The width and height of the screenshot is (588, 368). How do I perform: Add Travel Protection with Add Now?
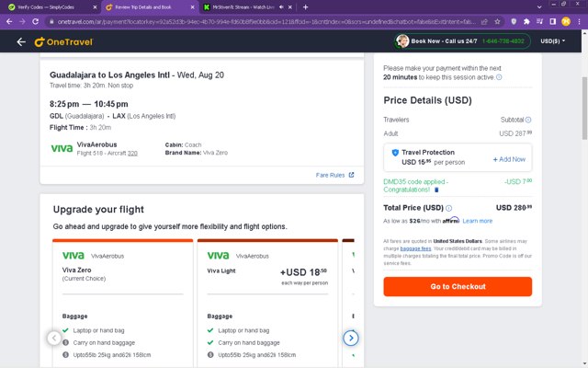click(509, 159)
